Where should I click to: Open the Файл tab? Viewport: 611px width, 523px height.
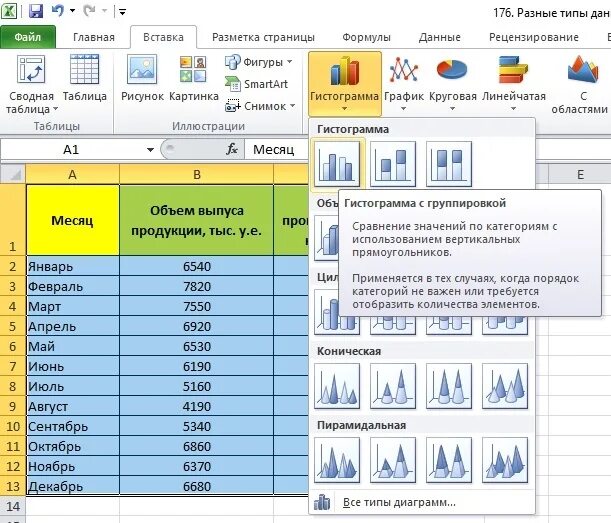click(28, 37)
